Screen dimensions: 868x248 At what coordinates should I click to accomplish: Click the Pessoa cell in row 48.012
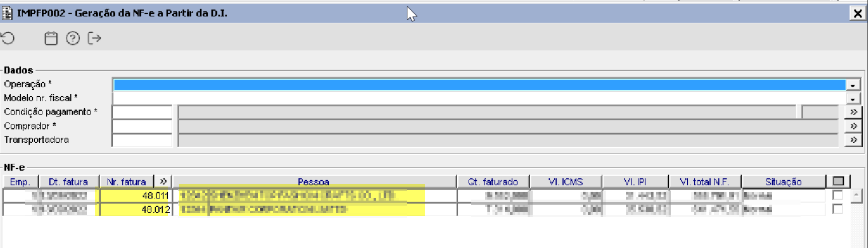point(315,209)
